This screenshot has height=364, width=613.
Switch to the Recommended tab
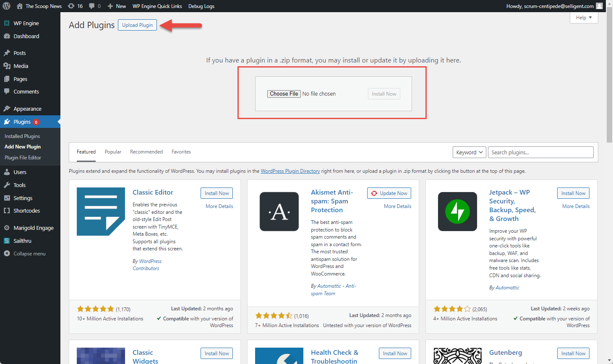[146, 152]
